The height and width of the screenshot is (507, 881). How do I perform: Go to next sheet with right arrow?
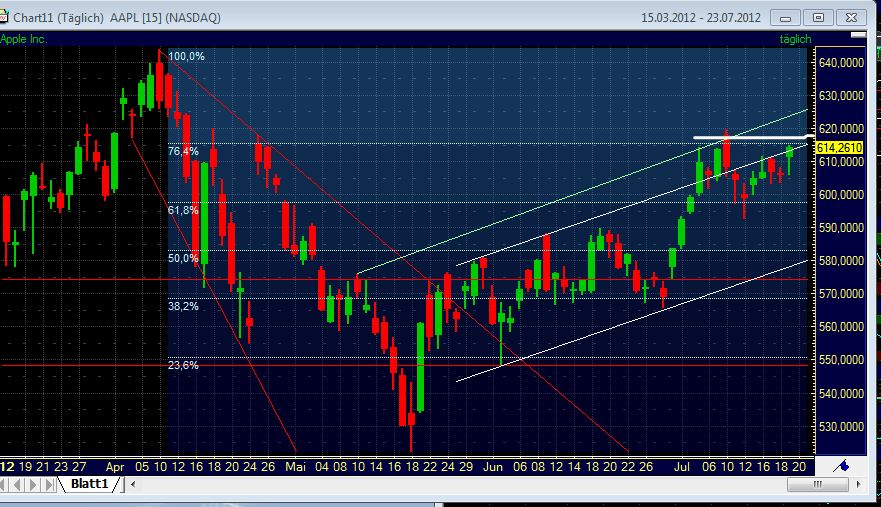pos(34,485)
